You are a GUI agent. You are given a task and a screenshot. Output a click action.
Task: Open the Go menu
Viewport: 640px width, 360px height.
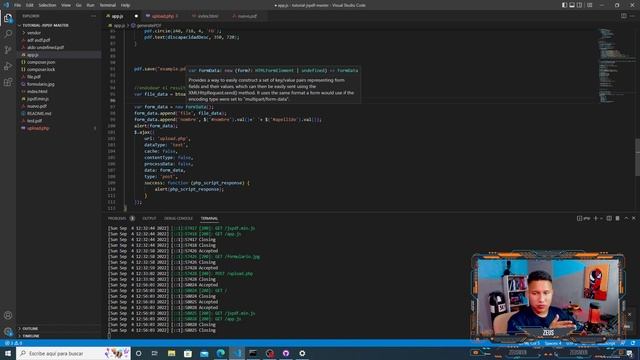tap(78, 5)
